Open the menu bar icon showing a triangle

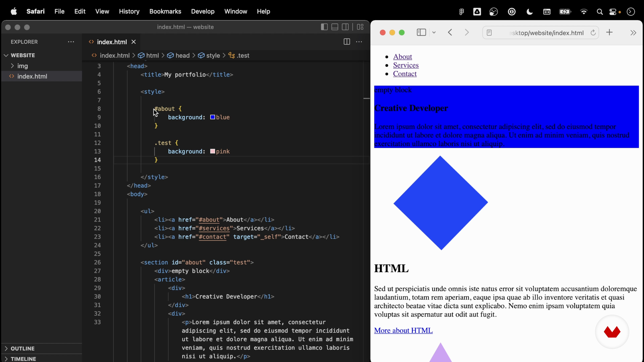[477, 12]
